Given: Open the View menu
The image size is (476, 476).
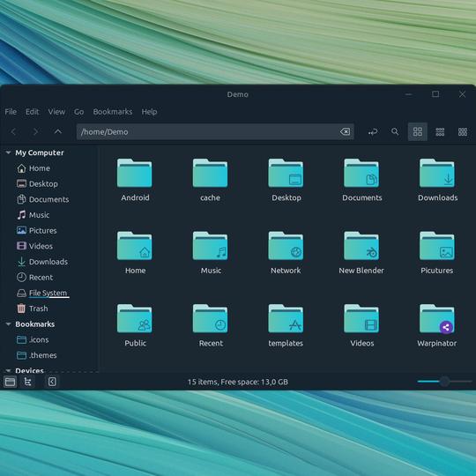Looking at the screenshot, I should coord(56,112).
